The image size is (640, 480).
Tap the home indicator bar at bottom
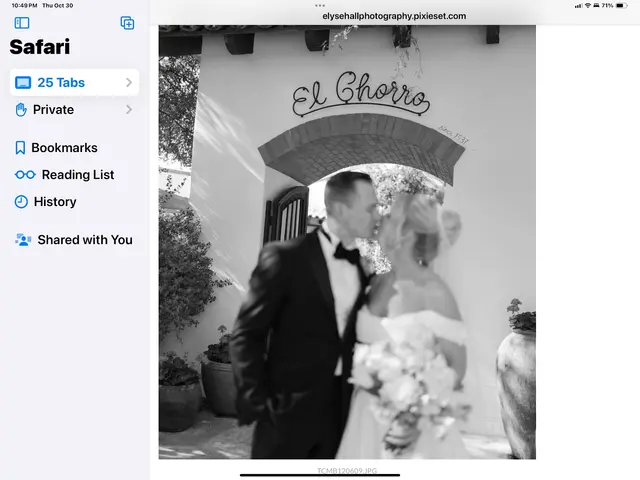pyautogui.click(x=320, y=475)
